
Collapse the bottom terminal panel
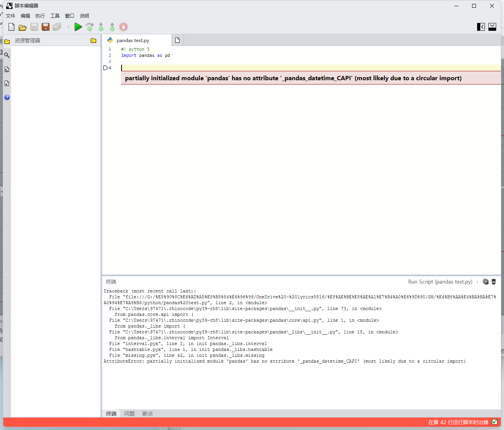[492, 26]
